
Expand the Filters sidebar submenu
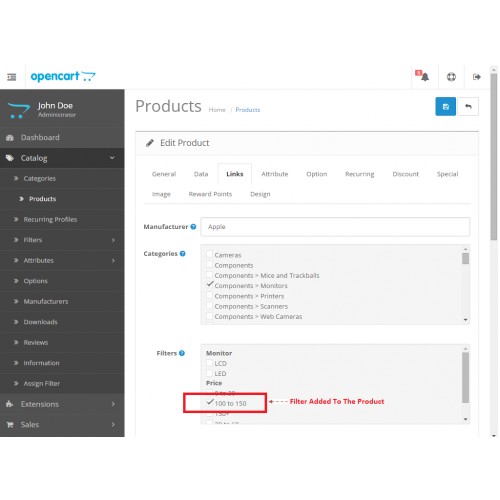coord(62,240)
